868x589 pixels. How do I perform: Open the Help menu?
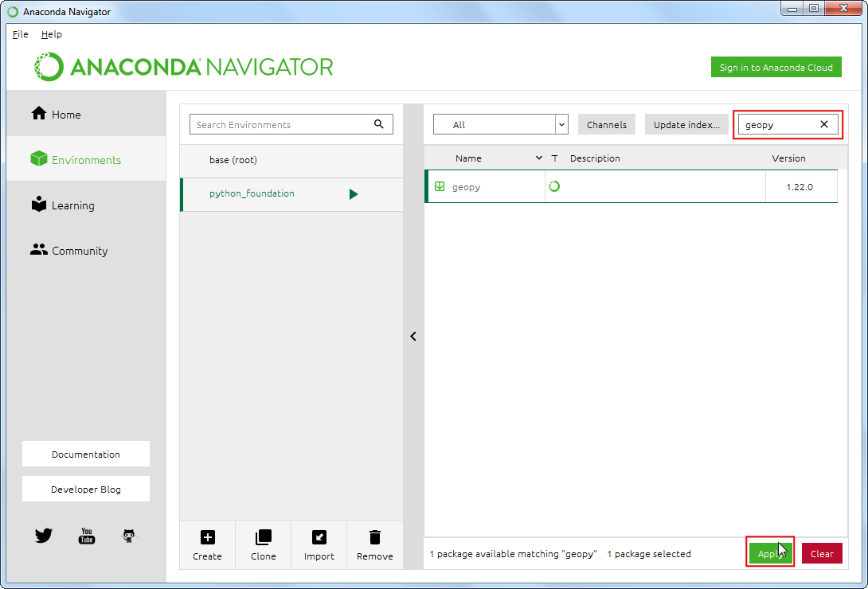[52, 34]
